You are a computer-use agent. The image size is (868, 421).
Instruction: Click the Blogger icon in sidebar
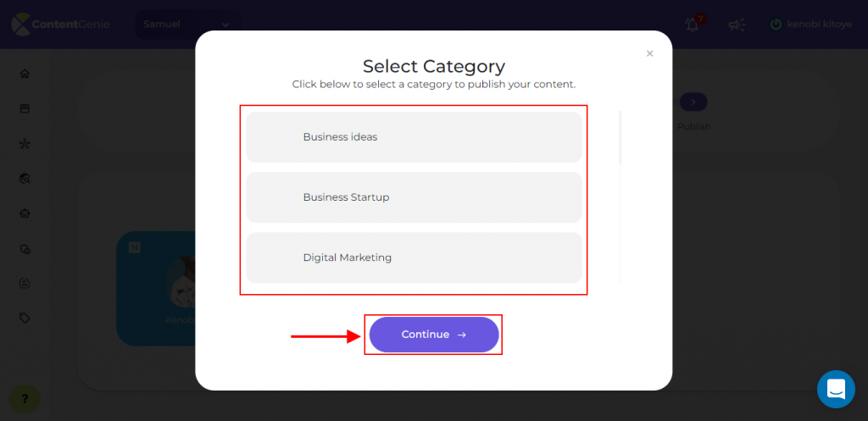tap(25, 283)
